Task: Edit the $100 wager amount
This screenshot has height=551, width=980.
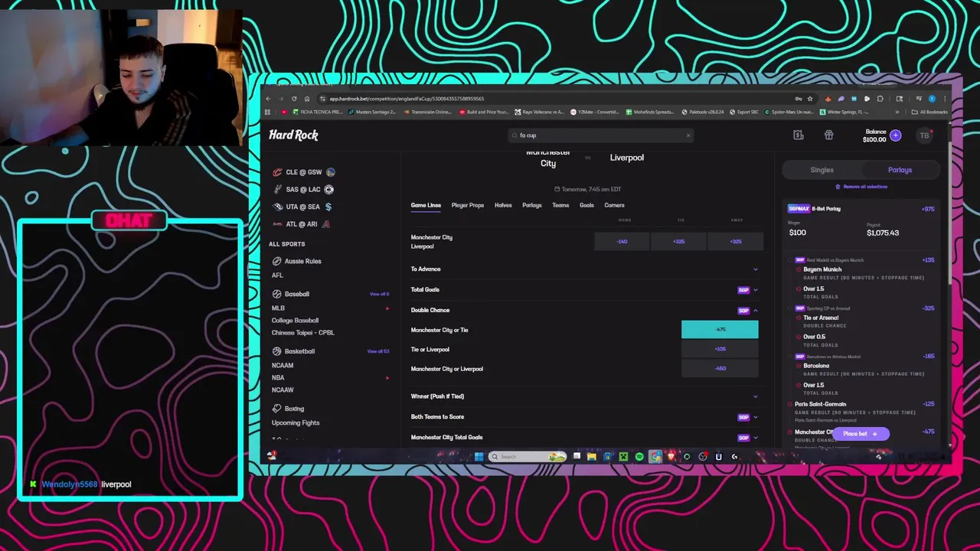Action: [798, 233]
